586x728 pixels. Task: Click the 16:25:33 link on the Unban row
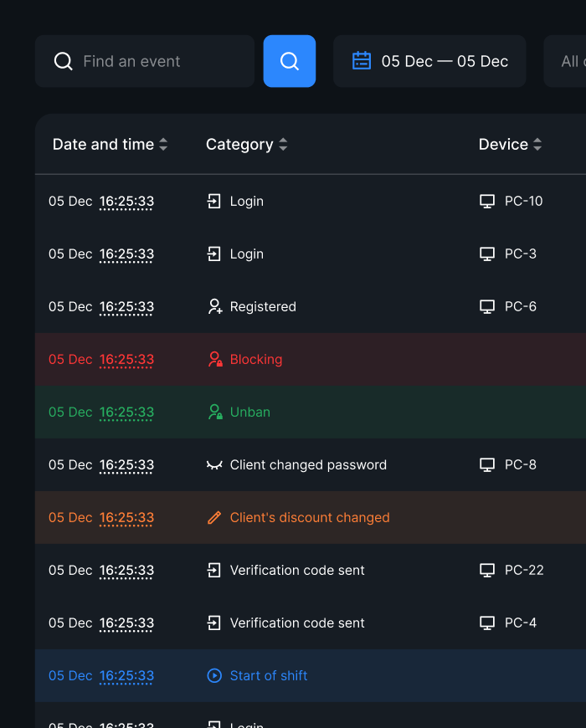coord(126,412)
